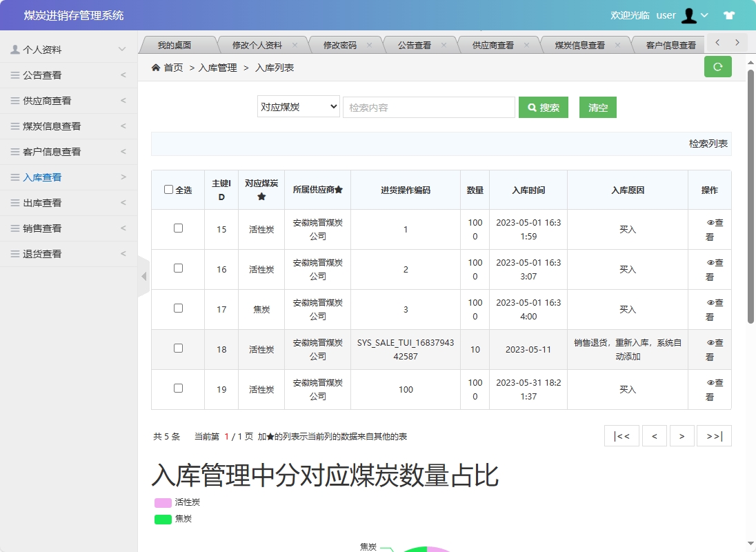Select the 个人资料 sidebar icon
Screen dimensions: 756x552
coord(14,49)
